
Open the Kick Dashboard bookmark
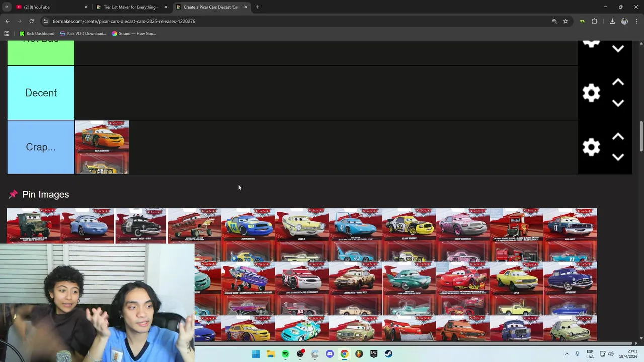(37, 34)
